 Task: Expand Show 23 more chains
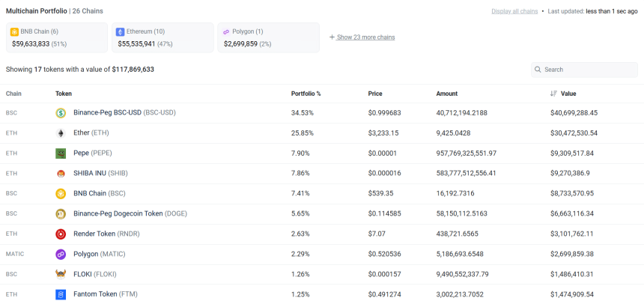[x=365, y=37]
